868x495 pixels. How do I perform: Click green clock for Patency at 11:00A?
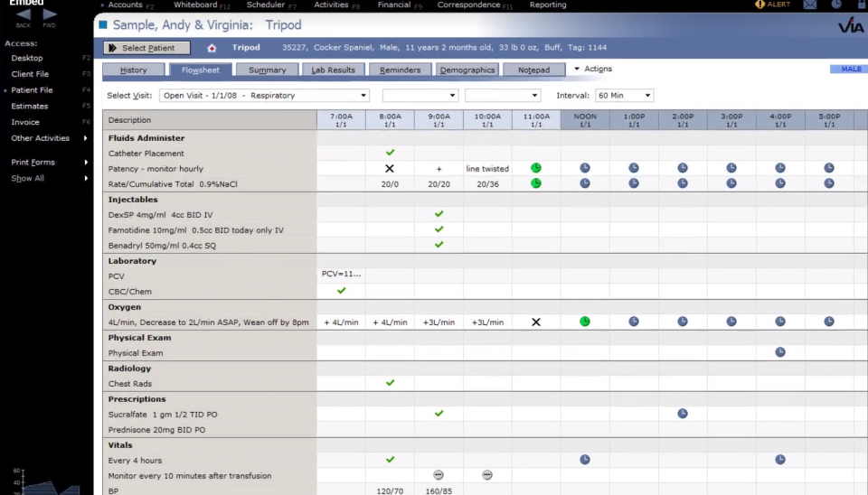pos(536,168)
